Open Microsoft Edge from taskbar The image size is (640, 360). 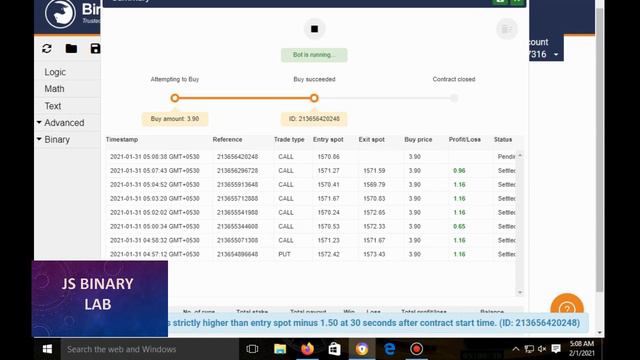pos(389,349)
